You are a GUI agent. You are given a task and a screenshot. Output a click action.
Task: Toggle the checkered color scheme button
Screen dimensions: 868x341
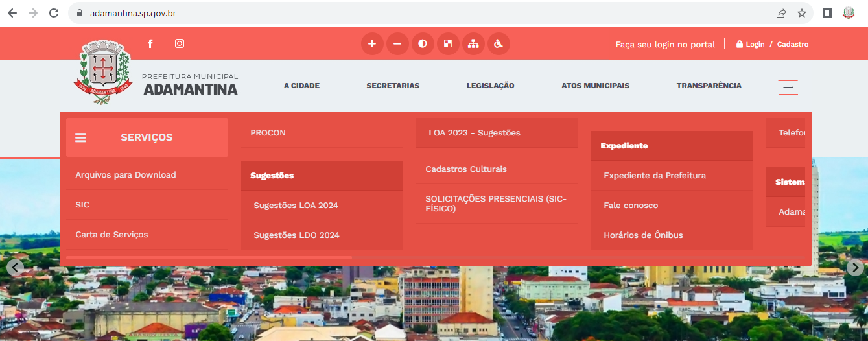pyautogui.click(x=448, y=44)
